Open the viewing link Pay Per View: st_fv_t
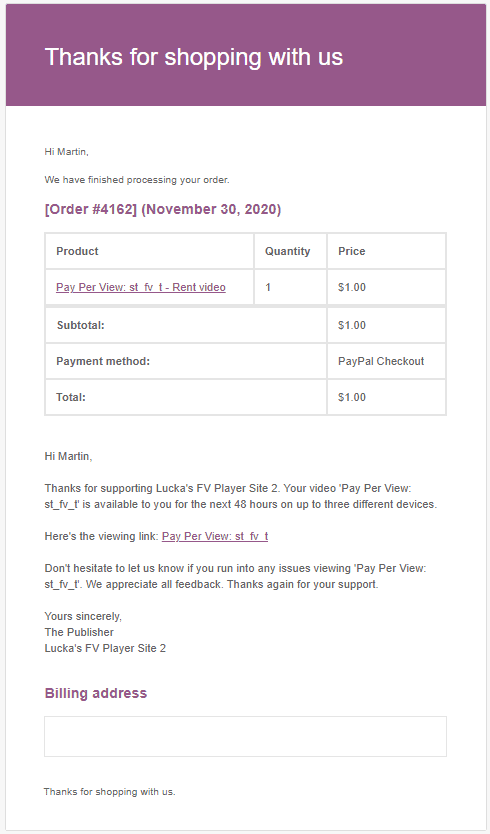Screen dimensions: 490x834 click(x=215, y=536)
